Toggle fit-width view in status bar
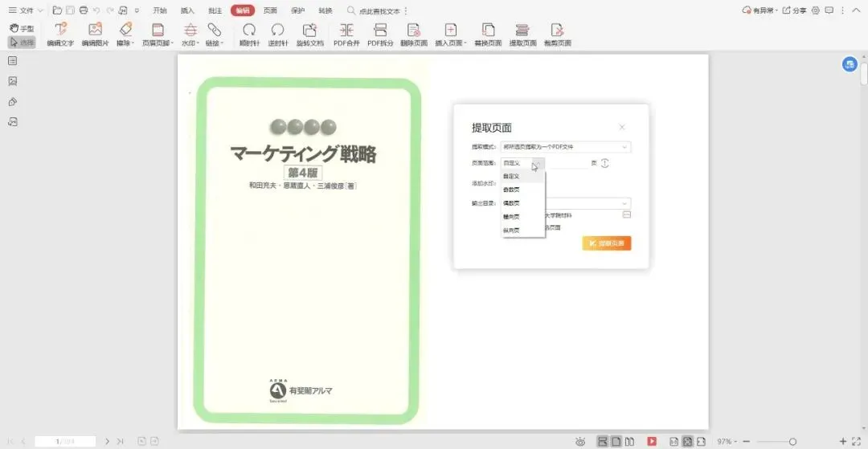 (x=702, y=441)
